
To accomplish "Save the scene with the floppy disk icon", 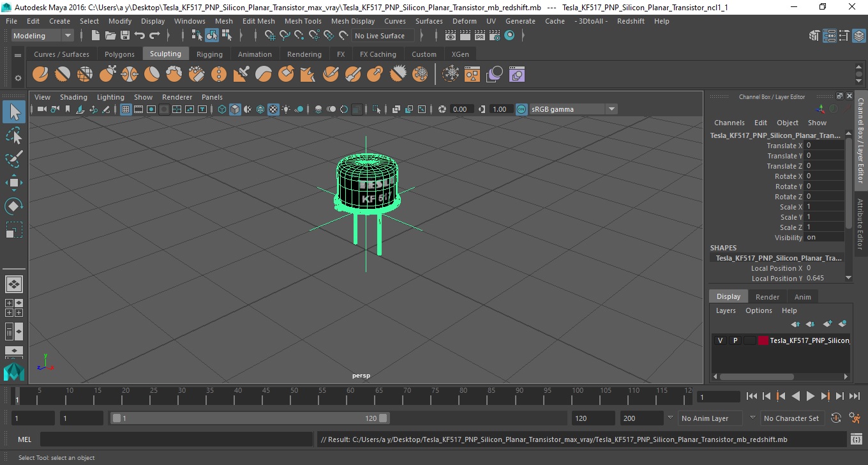I will pos(125,36).
